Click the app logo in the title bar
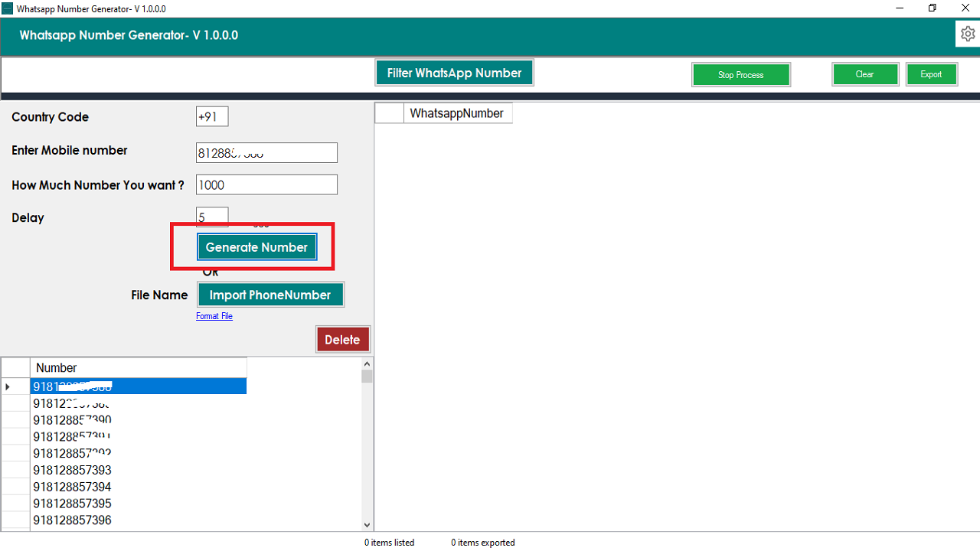 pyautogui.click(x=7, y=8)
